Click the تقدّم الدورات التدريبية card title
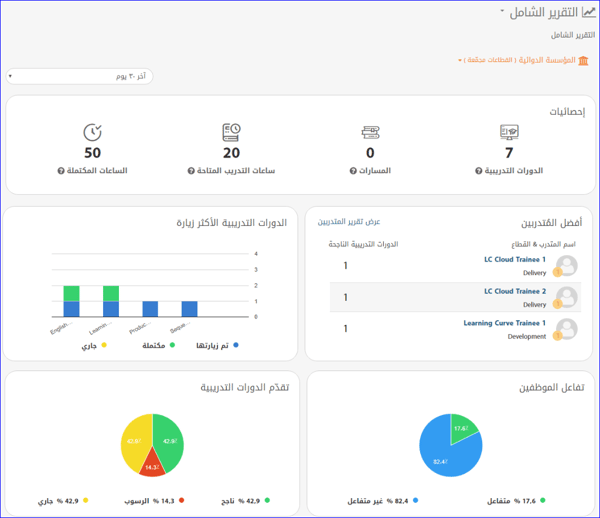This screenshot has width=600, height=518. pos(245,388)
